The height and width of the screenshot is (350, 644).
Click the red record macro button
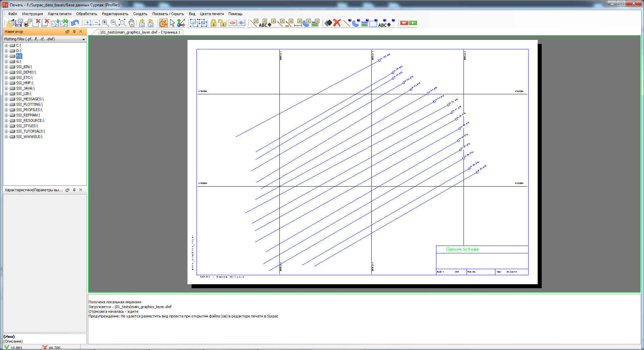[404, 23]
